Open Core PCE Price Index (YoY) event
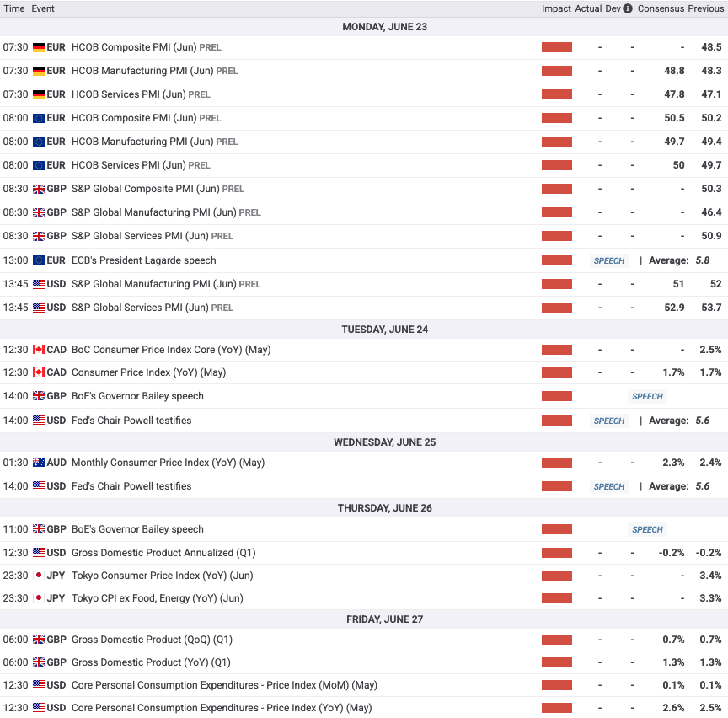 (222, 708)
